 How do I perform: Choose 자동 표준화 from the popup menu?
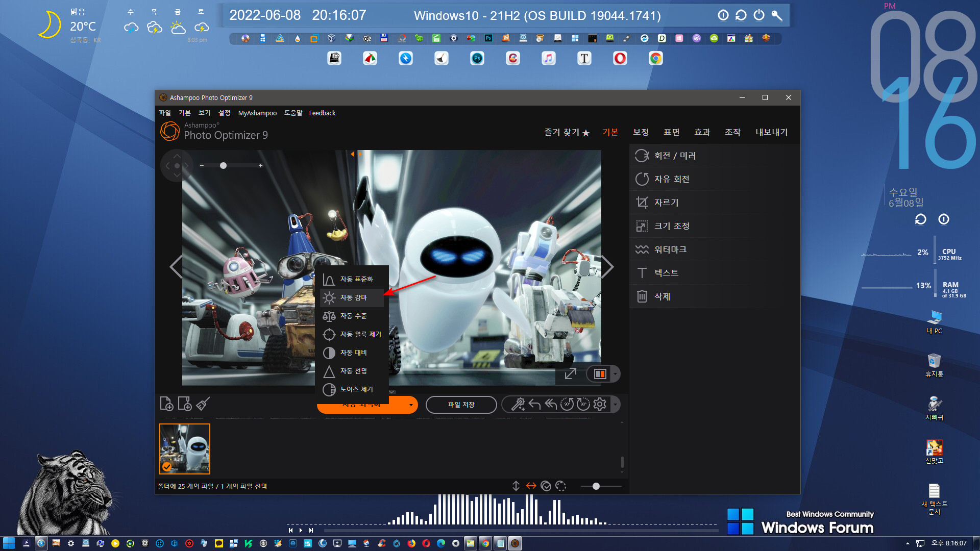click(352, 279)
